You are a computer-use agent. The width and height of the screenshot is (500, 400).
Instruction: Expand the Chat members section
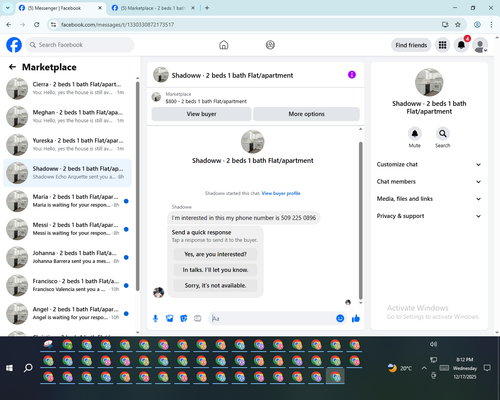429,182
